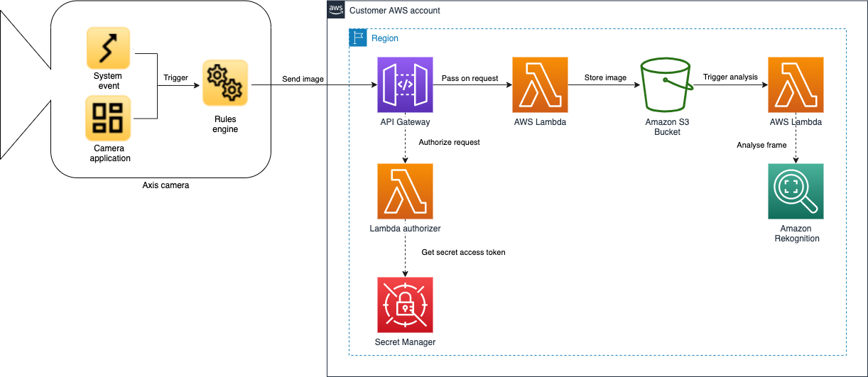Screen dimensions: 868x377
Task: Click the 'Rules engine' caption
Action: click(226, 124)
